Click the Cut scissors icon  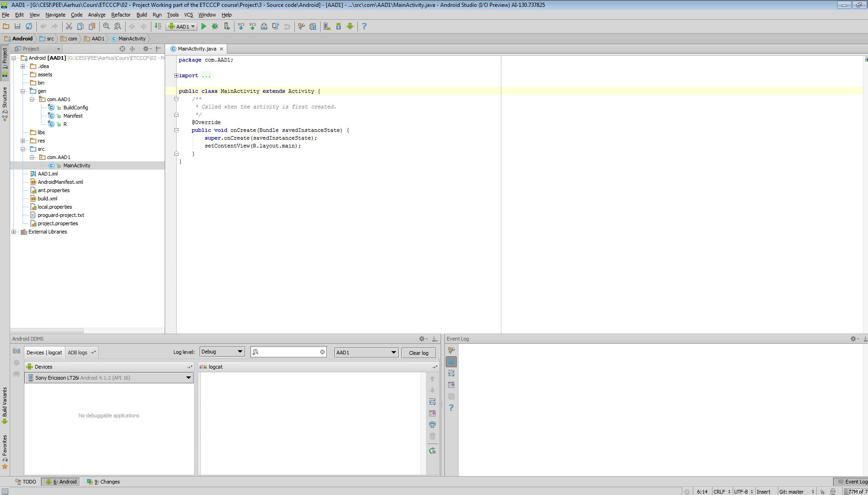point(69,26)
